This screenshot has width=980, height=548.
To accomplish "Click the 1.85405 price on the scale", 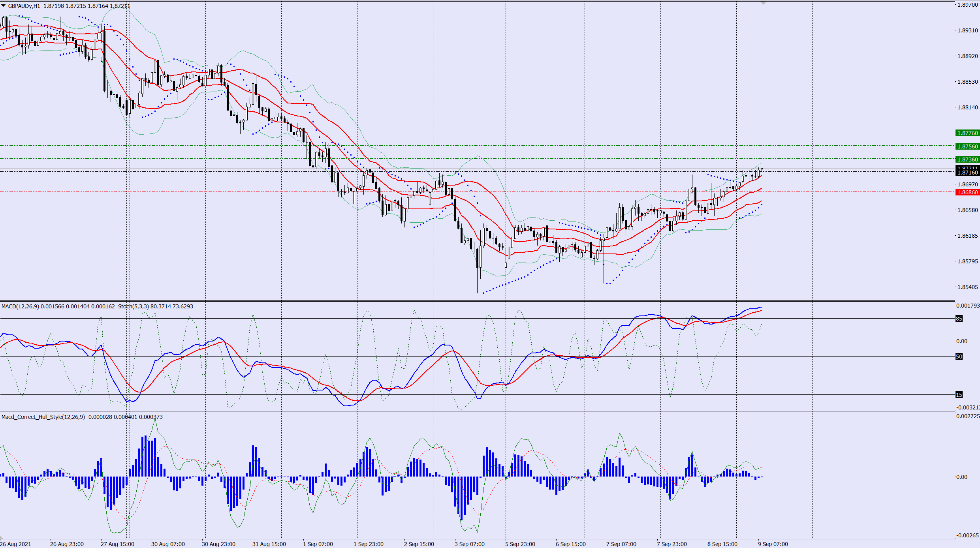I will click(968, 287).
